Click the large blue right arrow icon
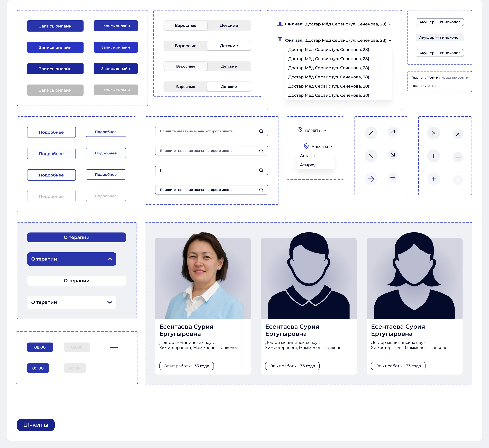 tap(371, 179)
